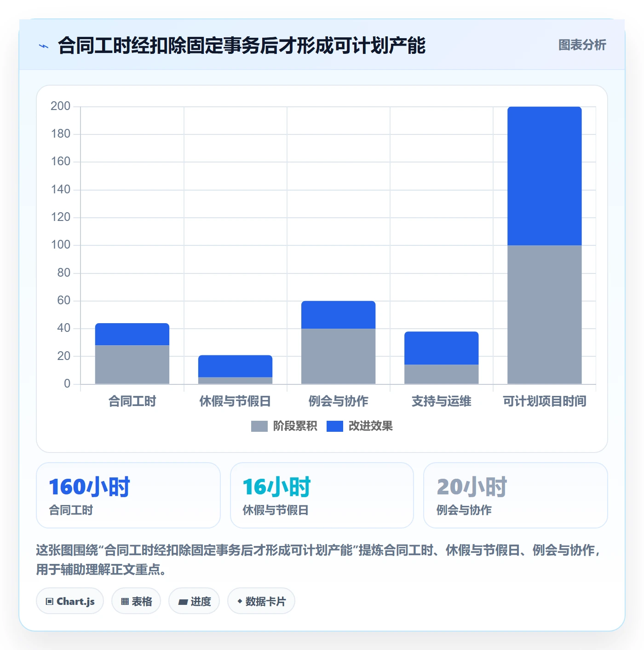Viewport: 644px width, 650px height.
Task: Click the chart title 合同工时经扣除固定事务后才形成可计划产能
Action: [x=241, y=46]
